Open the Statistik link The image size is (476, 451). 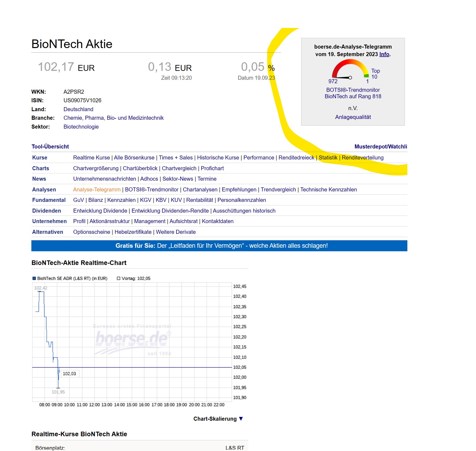pos(328,158)
